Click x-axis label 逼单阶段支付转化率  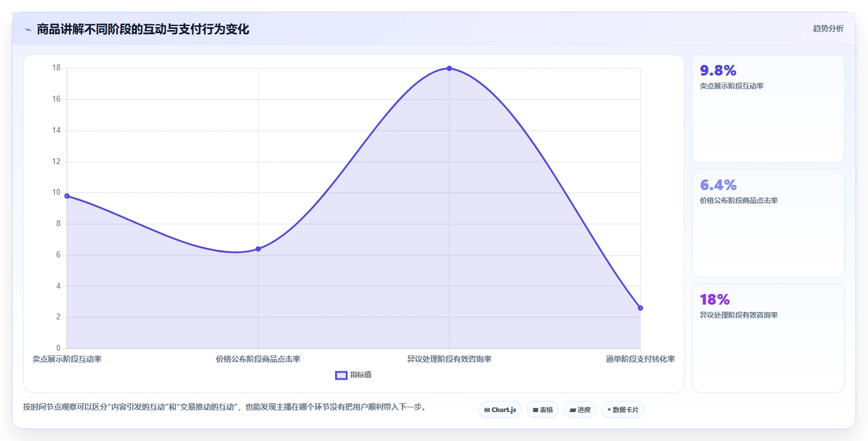[640, 359]
